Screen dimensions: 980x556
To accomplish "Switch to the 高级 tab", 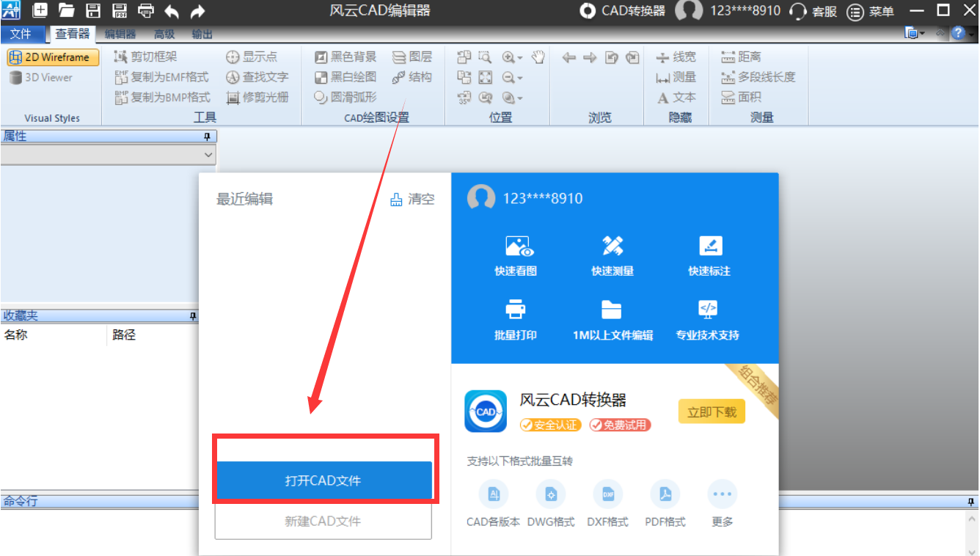I will (164, 34).
